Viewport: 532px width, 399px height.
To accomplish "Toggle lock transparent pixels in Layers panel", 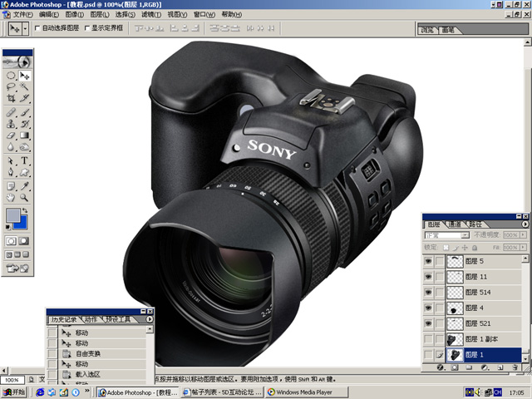I will point(446,248).
